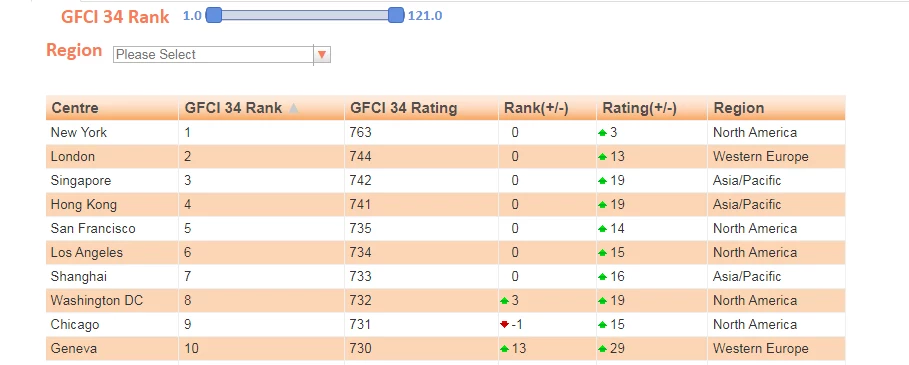This screenshot has width=909, height=365.
Task: Click the green up arrow in Geneva's Rank change
Action: 504,349
